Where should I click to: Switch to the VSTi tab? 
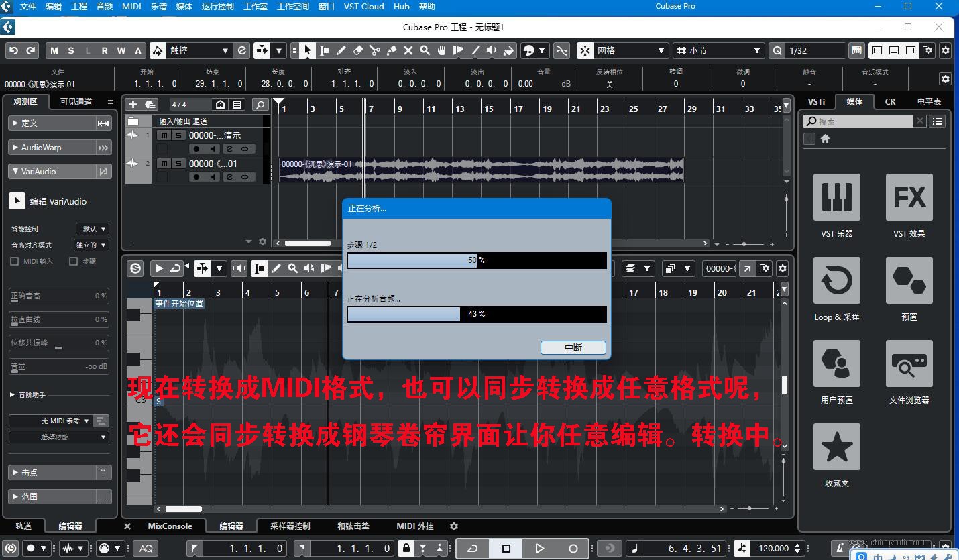tap(816, 102)
